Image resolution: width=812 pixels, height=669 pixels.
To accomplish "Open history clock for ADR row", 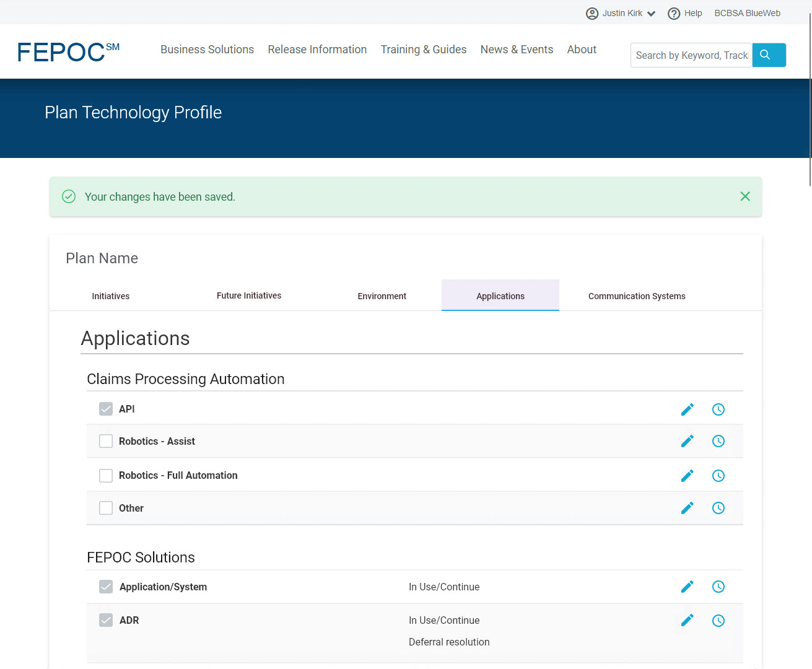I will (x=718, y=621).
